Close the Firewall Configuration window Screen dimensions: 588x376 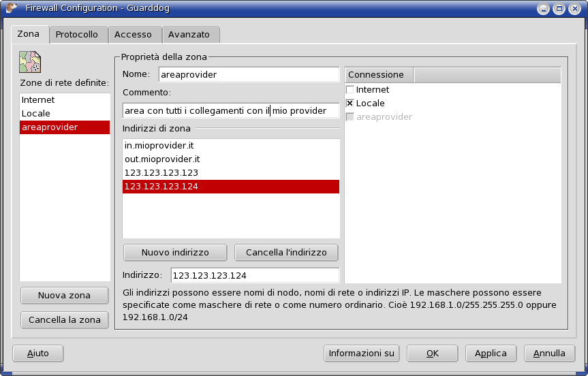pos(574,9)
